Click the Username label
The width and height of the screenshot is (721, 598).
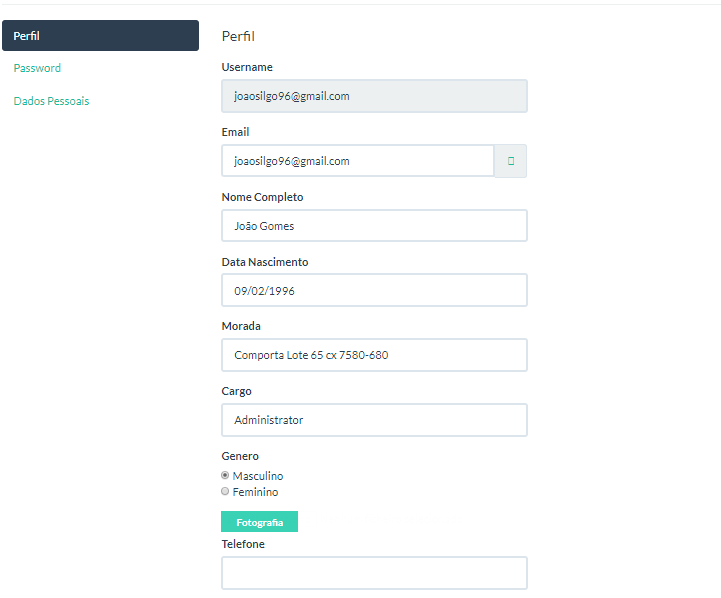pyautogui.click(x=247, y=67)
